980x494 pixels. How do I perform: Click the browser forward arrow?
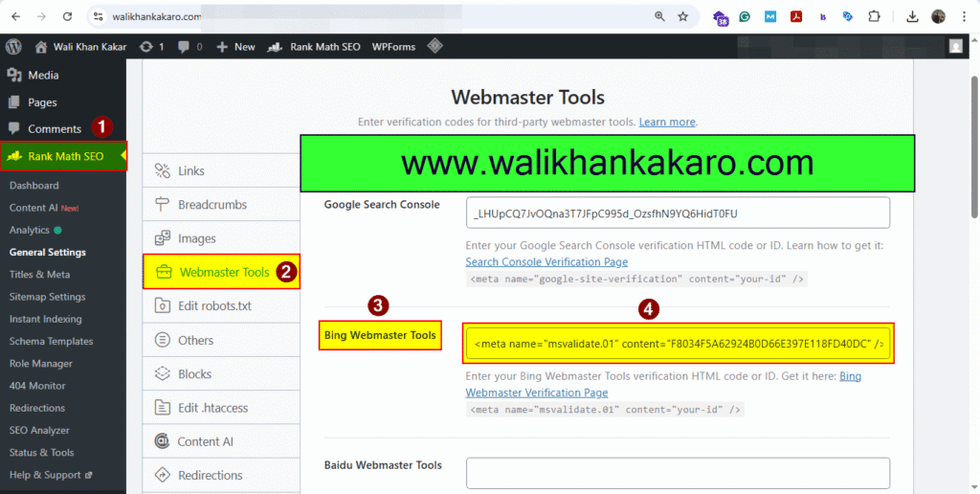[x=41, y=17]
